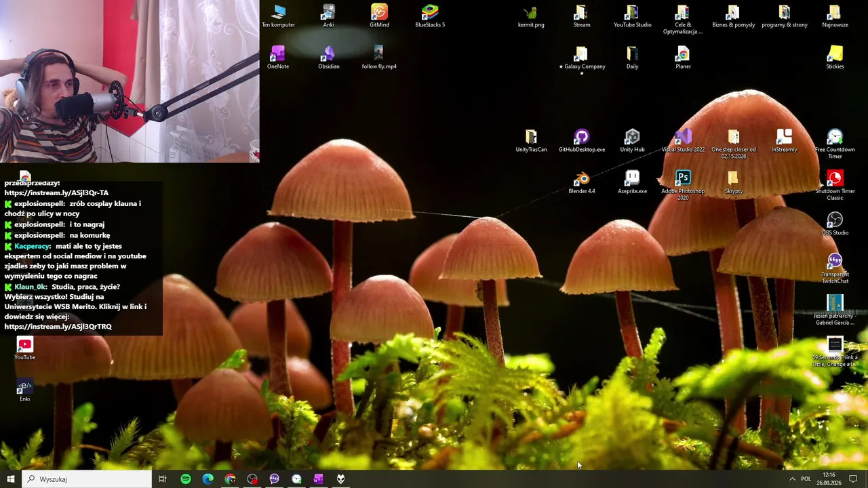Click instreamly link ending in QrTRQ
This screenshot has width=868, height=488.
pyautogui.click(x=58, y=327)
